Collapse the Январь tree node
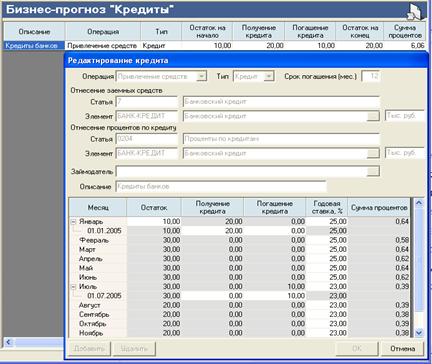The height and width of the screenshot is (364, 432). coord(74,222)
